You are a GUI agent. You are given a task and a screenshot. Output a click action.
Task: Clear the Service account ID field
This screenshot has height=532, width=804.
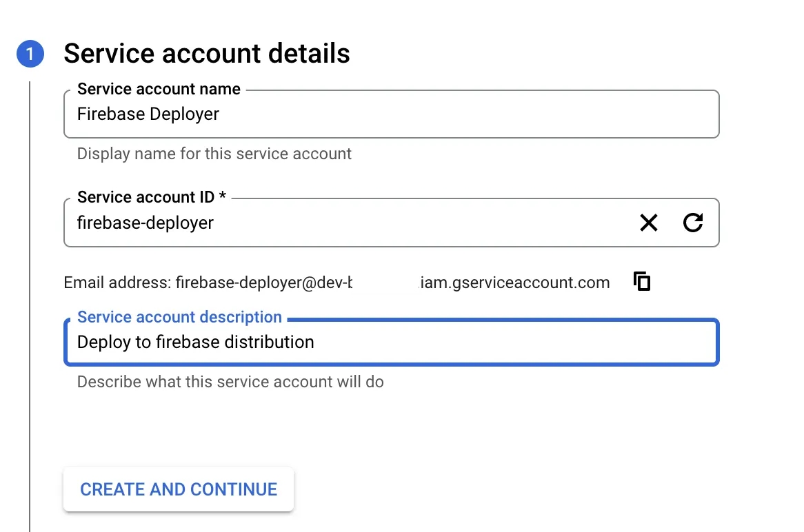point(648,223)
